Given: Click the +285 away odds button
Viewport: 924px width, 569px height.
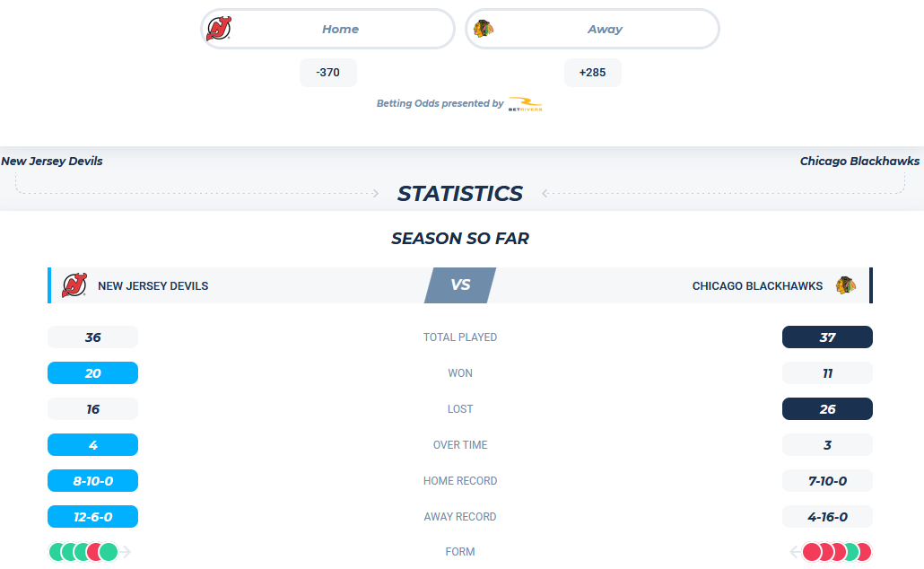Looking at the screenshot, I should coord(593,73).
